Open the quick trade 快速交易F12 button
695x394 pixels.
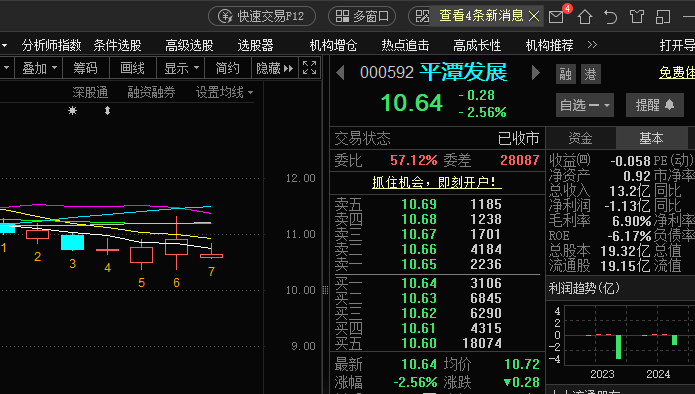[x=262, y=16]
